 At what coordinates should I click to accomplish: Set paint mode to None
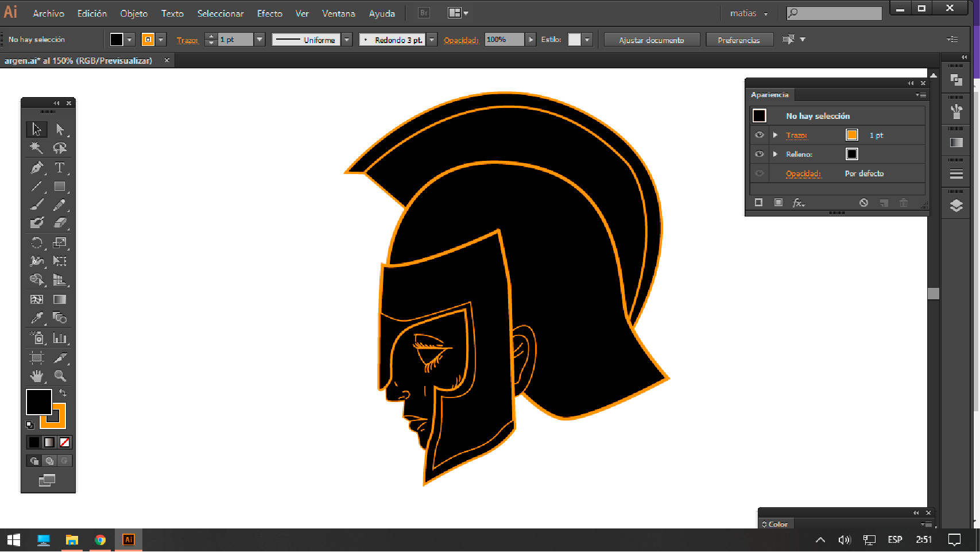[65, 442]
